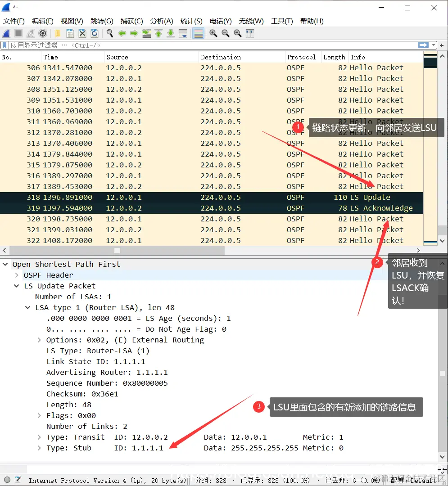Sort by Protocol column header
This screenshot has height=486, width=448.
pos(303,57)
